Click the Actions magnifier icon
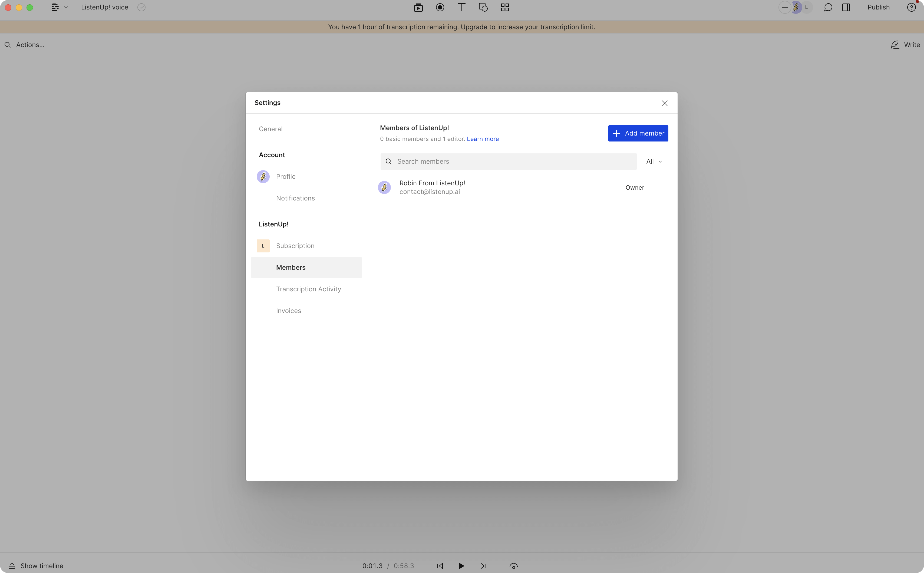 click(7, 45)
